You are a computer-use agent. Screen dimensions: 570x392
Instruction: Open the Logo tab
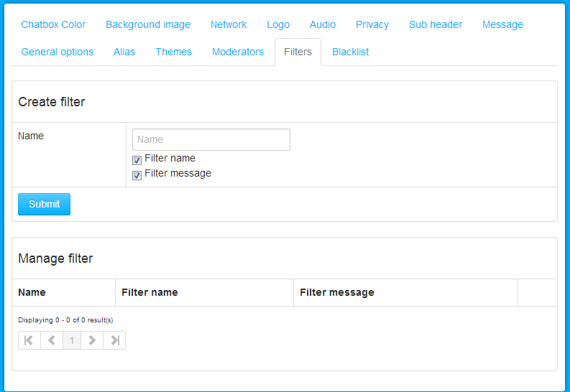pos(278,24)
